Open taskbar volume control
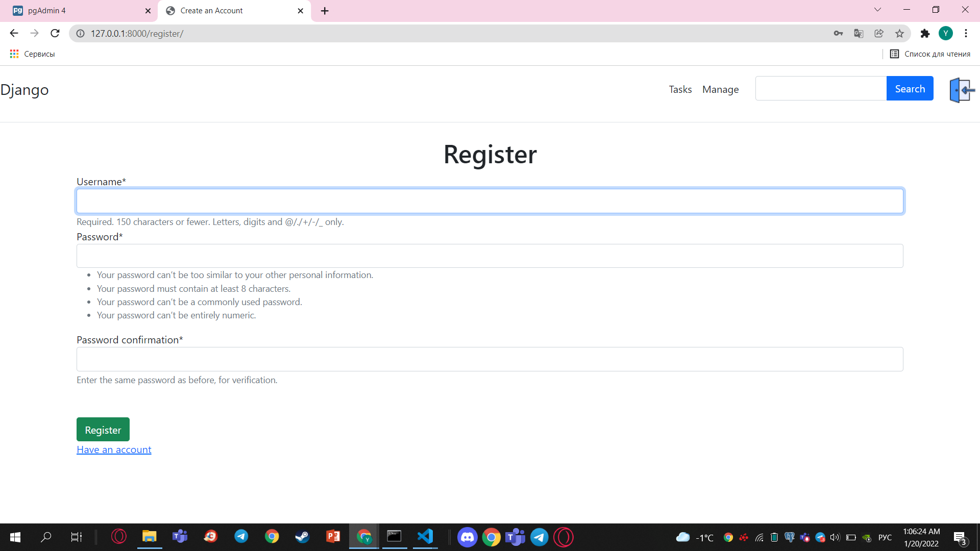Viewport: 980px width, 551px height. [x=835, y=537]
